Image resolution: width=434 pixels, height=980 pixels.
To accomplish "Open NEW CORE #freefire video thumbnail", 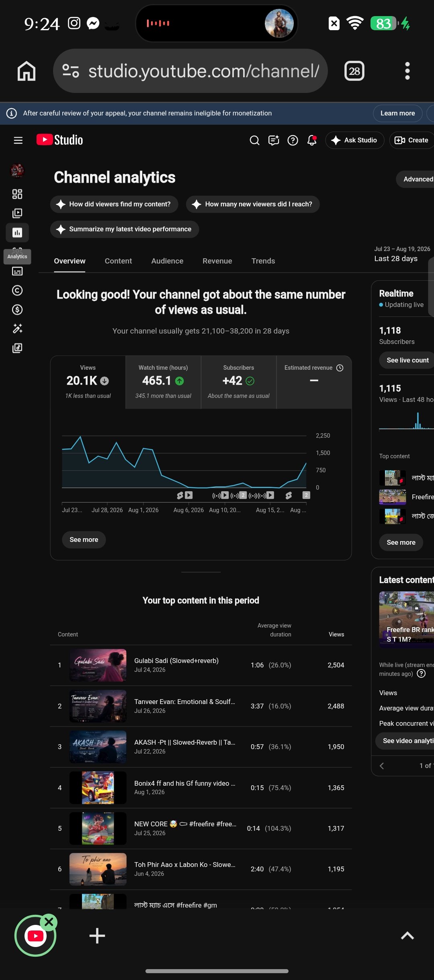I will tap(98, 828).
